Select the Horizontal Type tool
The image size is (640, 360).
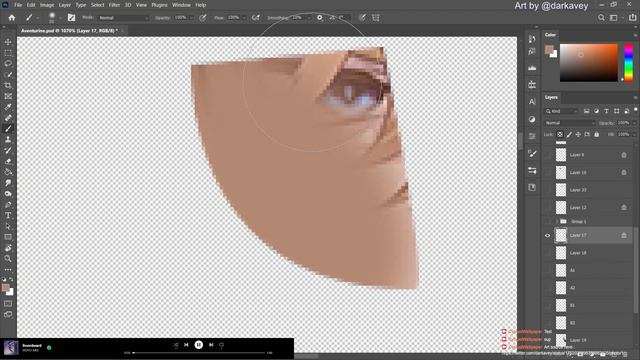coord(8,216)
